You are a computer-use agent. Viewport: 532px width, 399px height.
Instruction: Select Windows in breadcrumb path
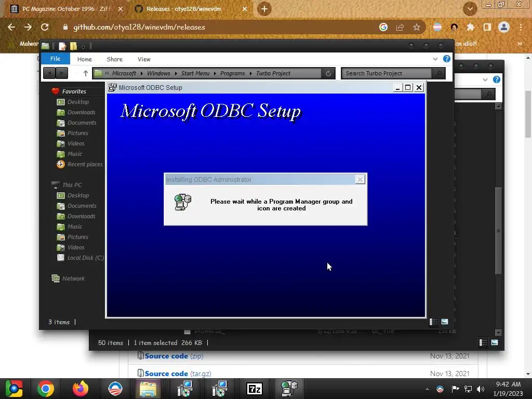coord(158,73)
